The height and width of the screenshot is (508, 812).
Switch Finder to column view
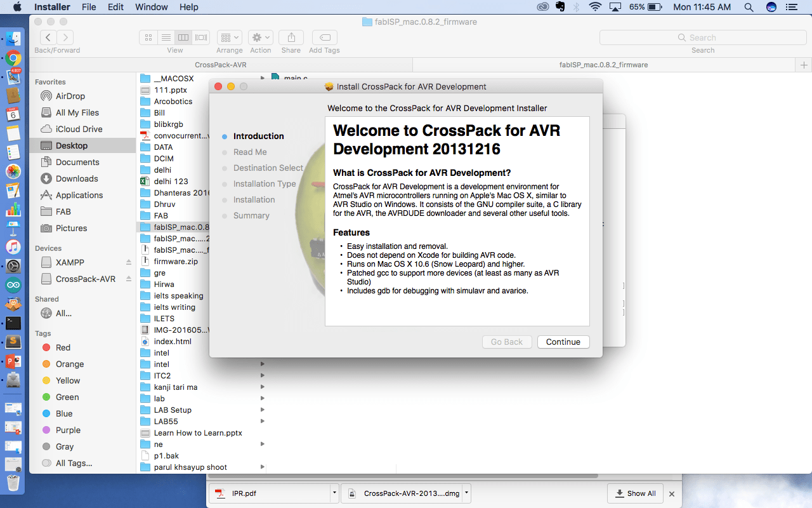[x=183, y=37]
